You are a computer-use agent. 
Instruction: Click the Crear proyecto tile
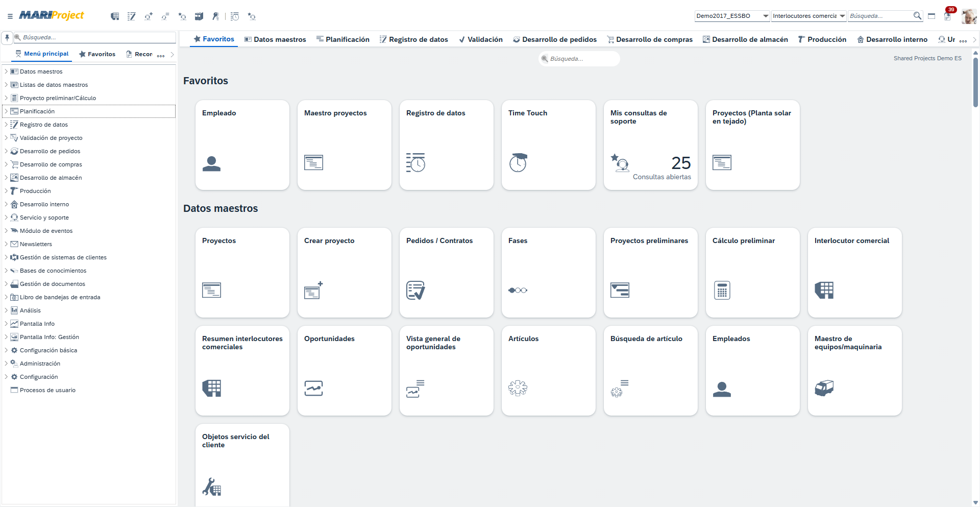pyautogui.click(x=344, y=273)
